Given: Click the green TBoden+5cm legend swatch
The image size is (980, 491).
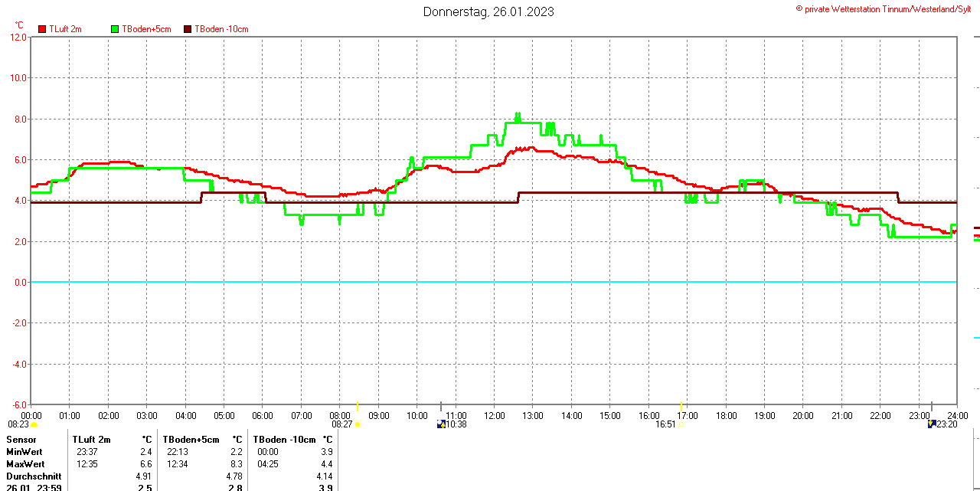Looking at the screenshot, I should tap(116, 29).
